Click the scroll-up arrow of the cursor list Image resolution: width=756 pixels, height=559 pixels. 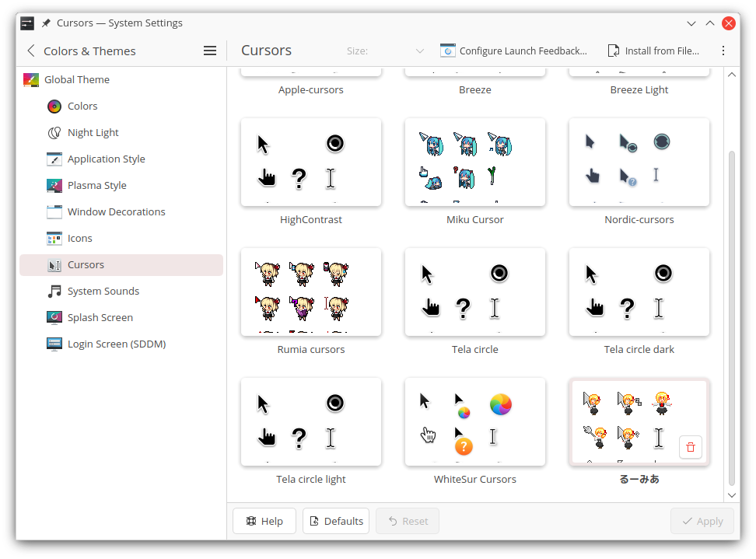pyautogui.click(x=732, y=75)
